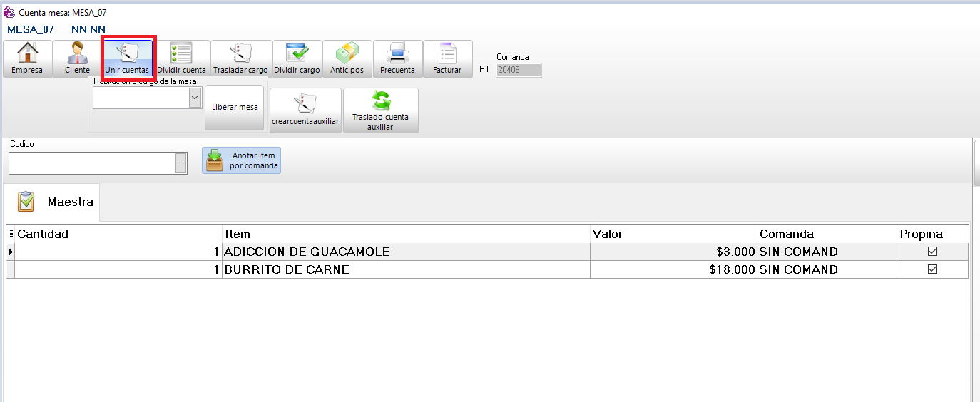Click the Liberar mesa button

[235, 107]
